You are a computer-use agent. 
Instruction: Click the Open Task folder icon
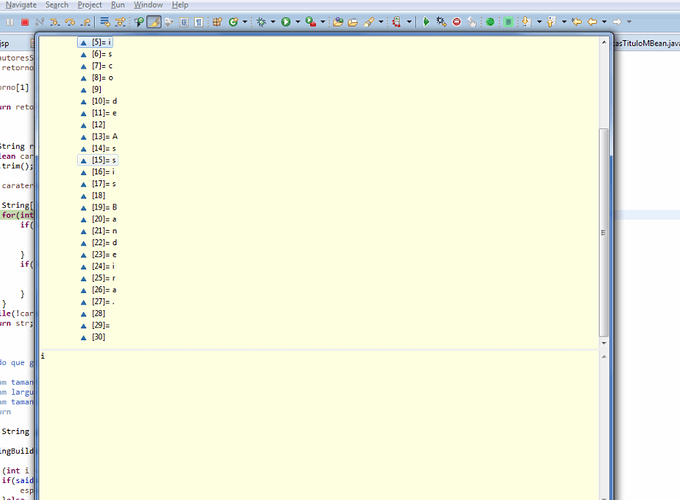click(x=353, y=22)
